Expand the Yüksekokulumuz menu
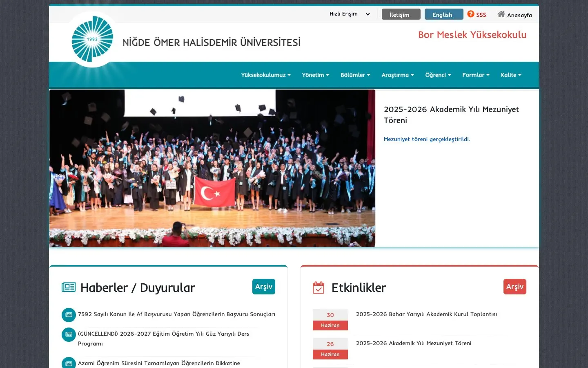This screenshot has height=368, width=588. click(x=266, y=75)
